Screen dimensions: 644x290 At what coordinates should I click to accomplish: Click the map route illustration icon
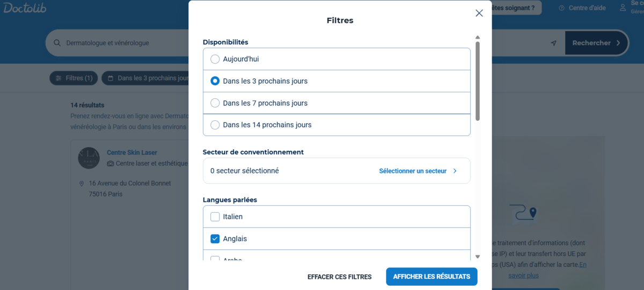(x=523, y=212)
